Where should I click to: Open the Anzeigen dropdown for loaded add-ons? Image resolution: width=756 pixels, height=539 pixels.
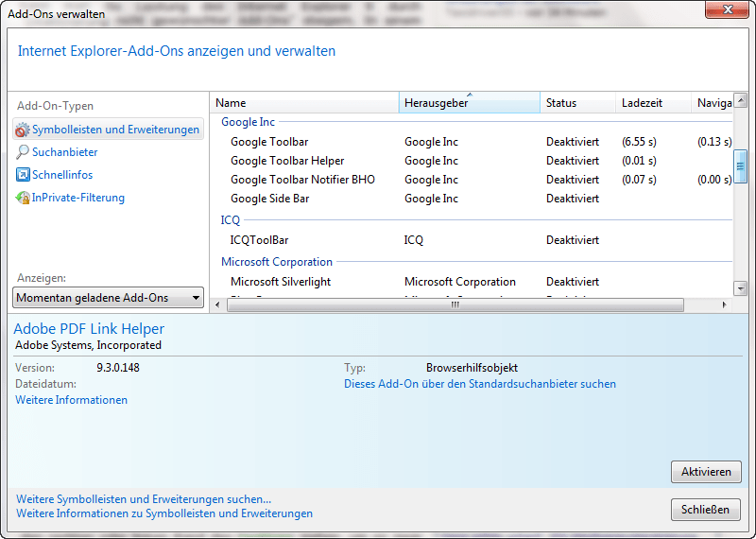[109, 298]
